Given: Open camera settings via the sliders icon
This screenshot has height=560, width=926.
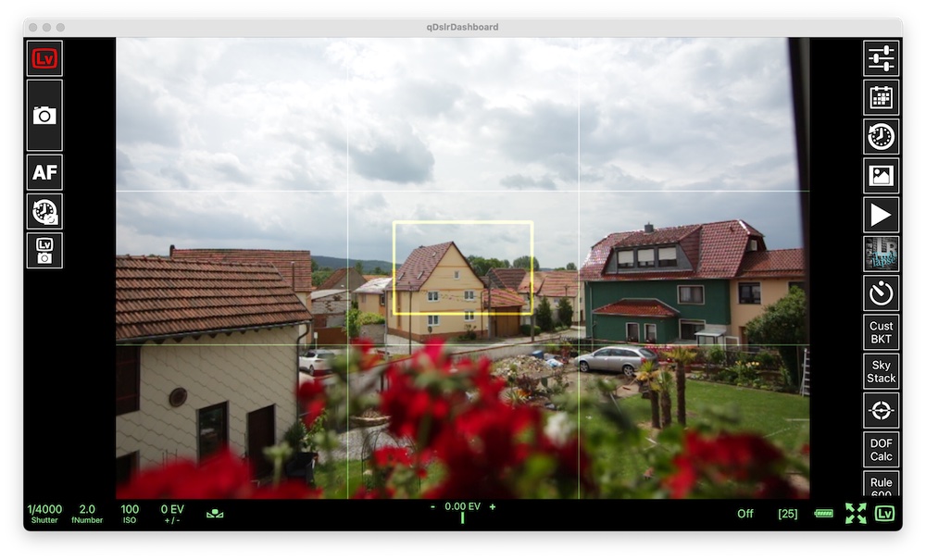Looking at the screenshot, I should pos(881,58).
